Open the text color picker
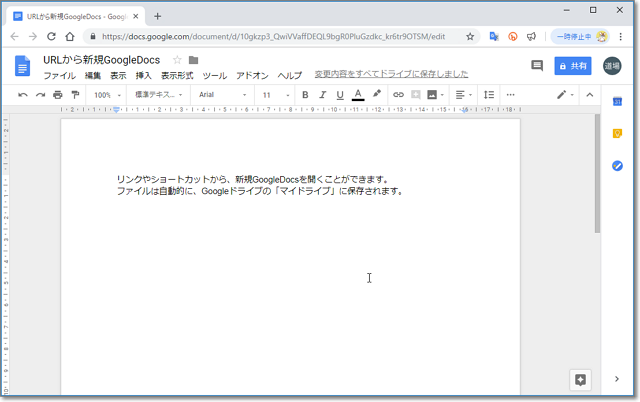Screen dimensions: 640x402 click(x=358, y=95)
